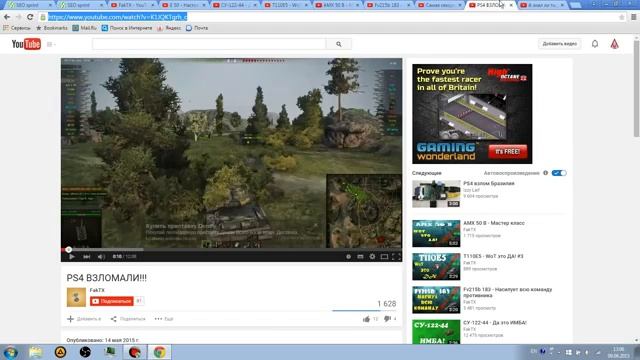The height and width of the screenshot is (360, 640).
Task: Open T110E5 - WoT это ДА! video
Action: (493, 256)
